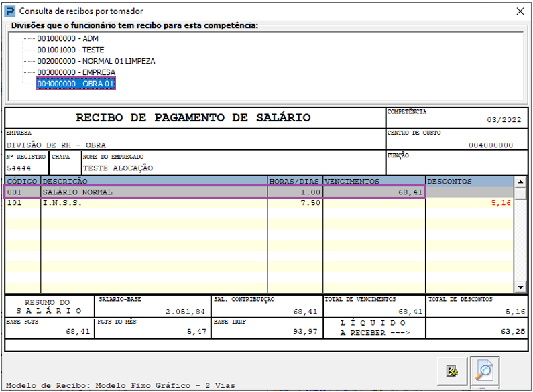The height and width of the screenshot is (392, 533).
Task: Click Modelo de Recibo status text
Action: click(x=120, y=385)
